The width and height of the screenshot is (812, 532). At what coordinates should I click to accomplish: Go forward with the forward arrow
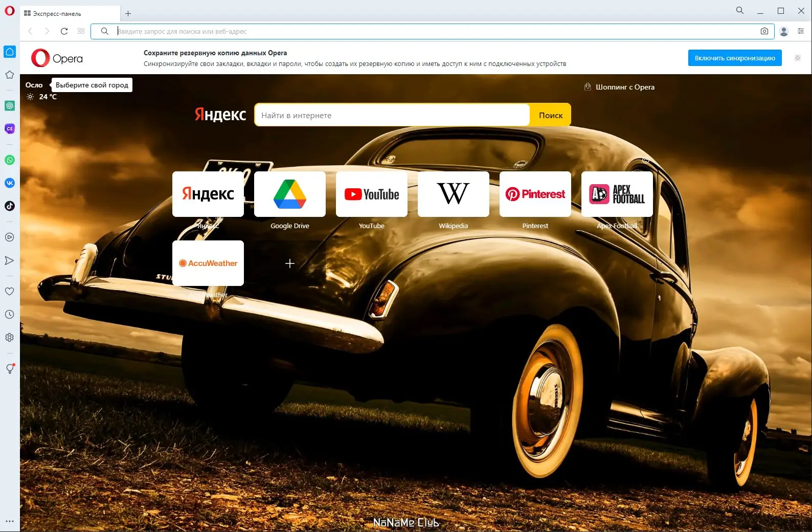[47, 31]
